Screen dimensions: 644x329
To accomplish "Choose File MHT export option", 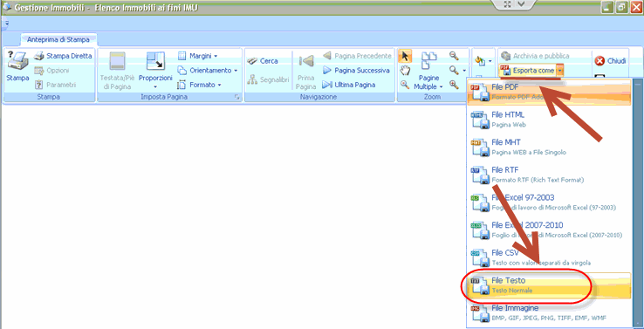I will tap(549, 147).
